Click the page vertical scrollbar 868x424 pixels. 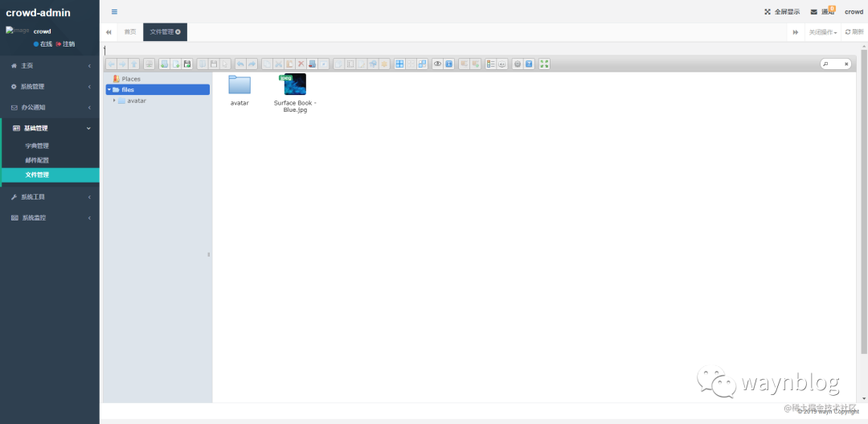click(x=864, y=201)
